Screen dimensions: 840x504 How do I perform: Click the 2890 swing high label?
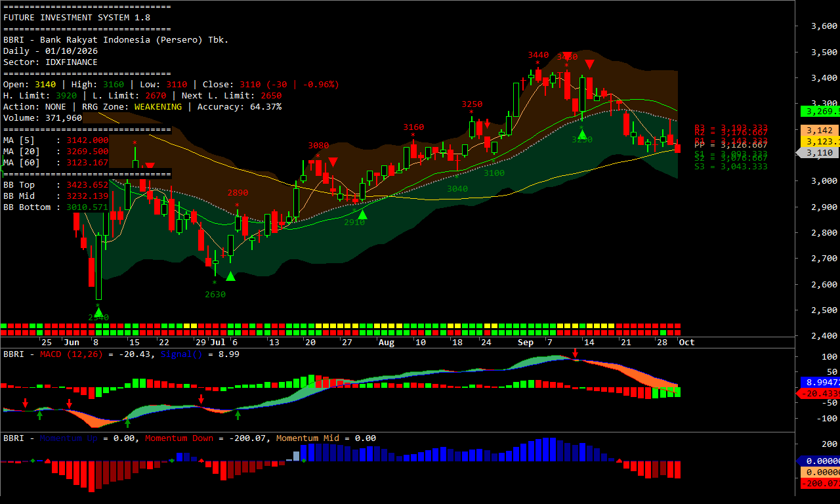coord(238,193)
